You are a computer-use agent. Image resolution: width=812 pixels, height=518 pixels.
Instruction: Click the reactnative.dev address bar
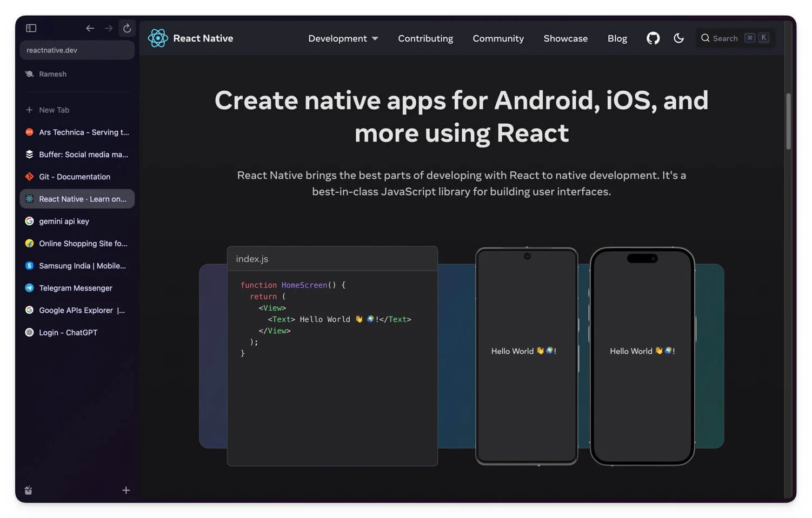[77, 50]
